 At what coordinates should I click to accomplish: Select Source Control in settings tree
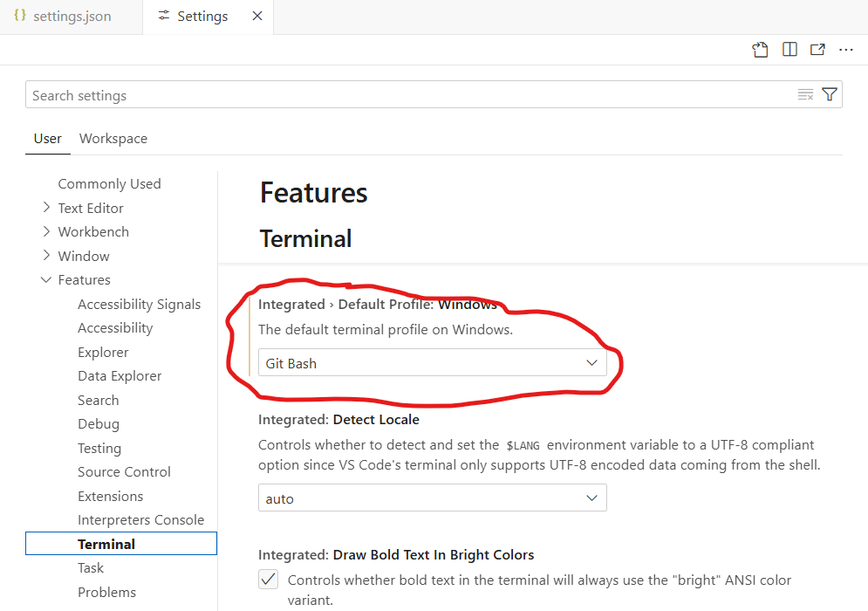pos(124,472)
